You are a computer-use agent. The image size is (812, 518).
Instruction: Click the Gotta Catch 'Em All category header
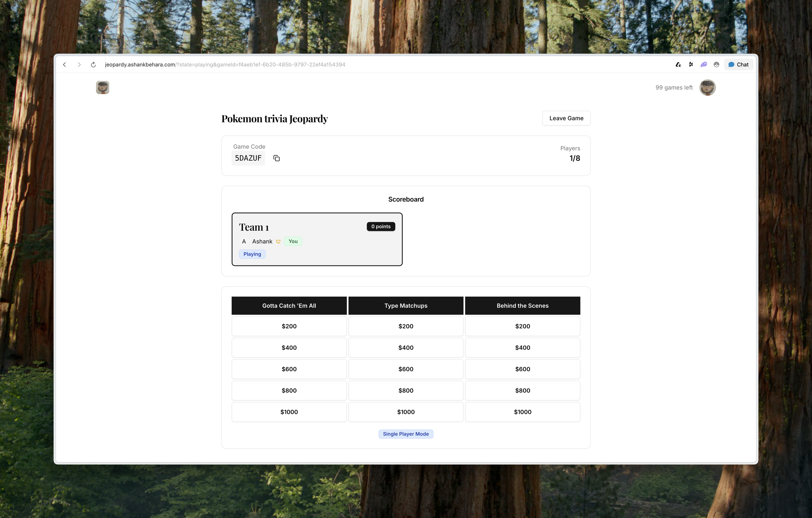coord(289,306)
